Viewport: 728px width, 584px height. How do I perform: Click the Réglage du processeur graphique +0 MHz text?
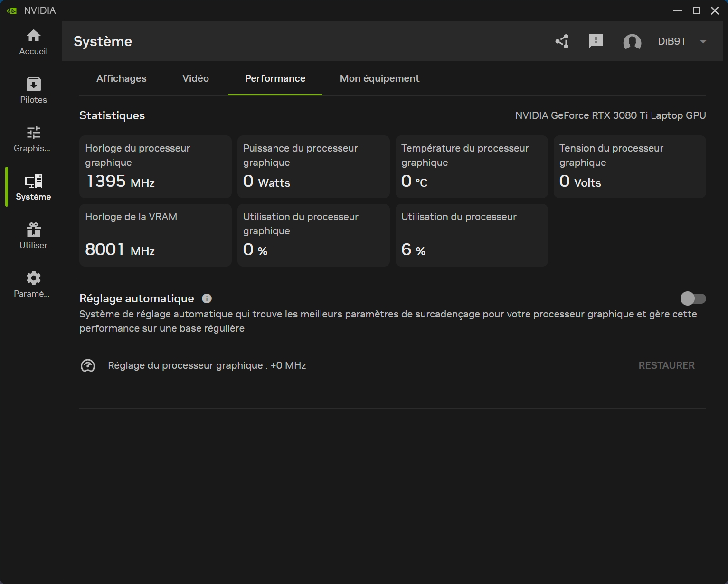point(207,365)
